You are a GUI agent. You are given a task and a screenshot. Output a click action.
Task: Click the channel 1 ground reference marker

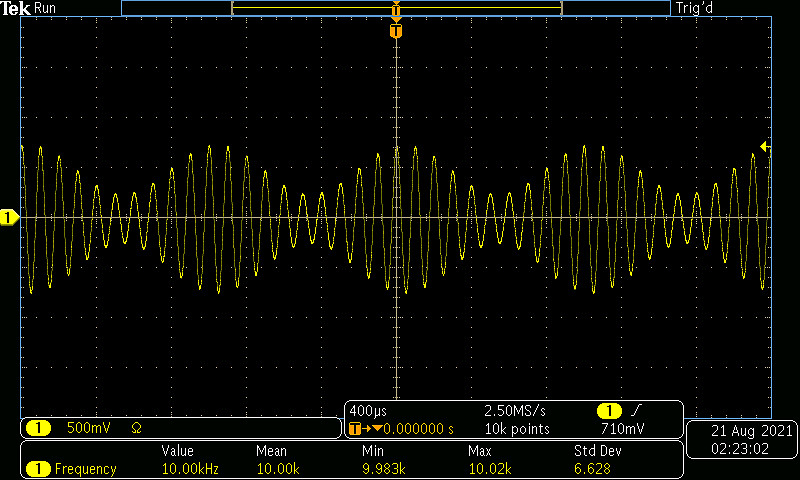tap(9, 218)
